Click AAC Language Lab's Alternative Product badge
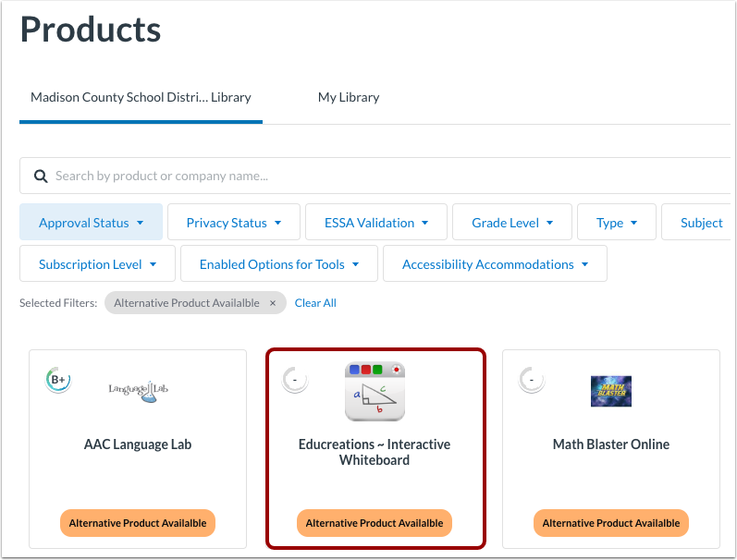Screen dimensions: 737x560 (138, 523)
